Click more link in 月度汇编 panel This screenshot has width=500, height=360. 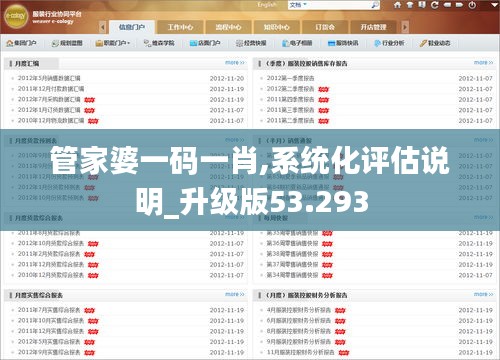235,62
